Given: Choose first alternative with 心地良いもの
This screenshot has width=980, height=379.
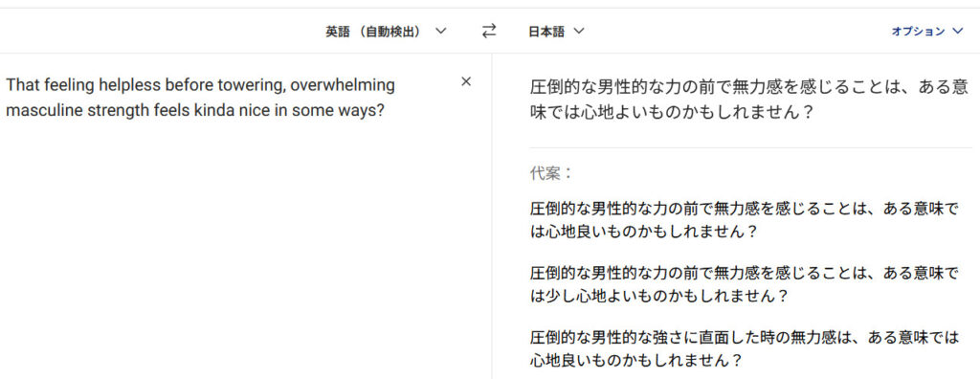Looking at the screenshot, I should [744, 219].
